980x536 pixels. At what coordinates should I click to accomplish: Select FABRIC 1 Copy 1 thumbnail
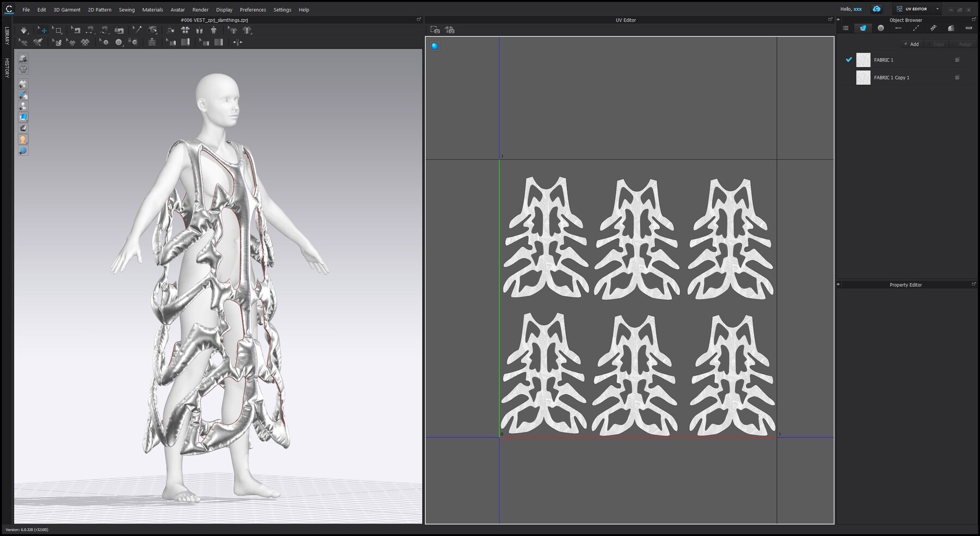863,77
